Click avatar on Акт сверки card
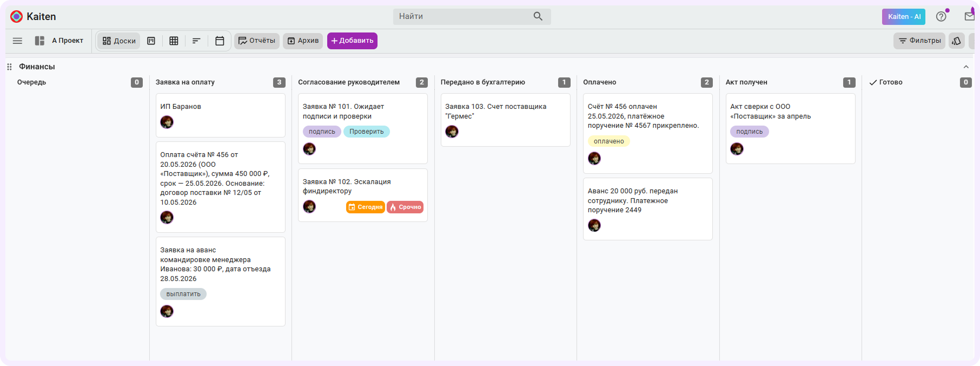 [737, 149]
